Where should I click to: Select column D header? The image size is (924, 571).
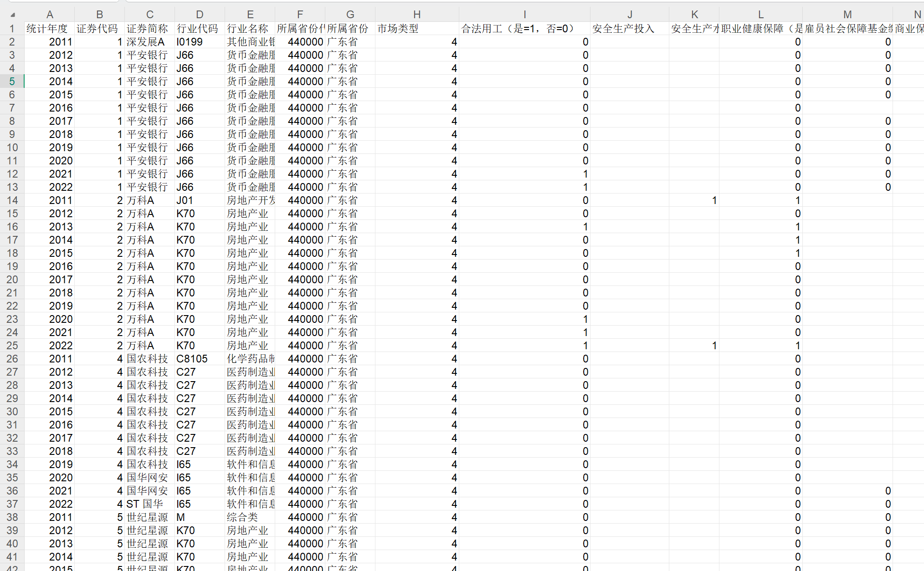pyautogui.click(x=199, y=15)
